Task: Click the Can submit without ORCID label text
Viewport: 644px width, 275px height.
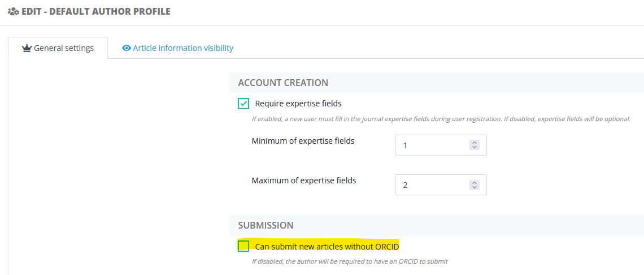Action: click(x=327, y=246)
